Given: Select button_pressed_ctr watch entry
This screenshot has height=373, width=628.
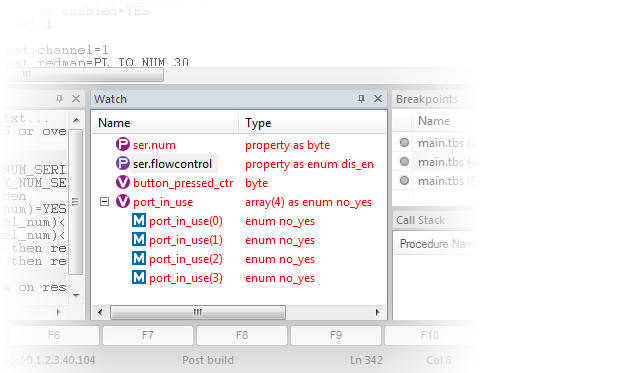Looking at the screenshot, I should (x=183, y=183).
